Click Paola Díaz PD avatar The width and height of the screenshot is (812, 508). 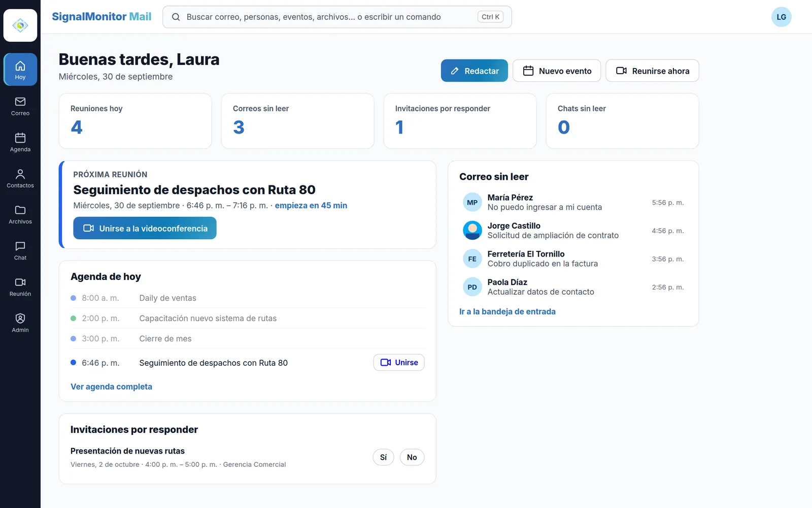tap(472, 287)
